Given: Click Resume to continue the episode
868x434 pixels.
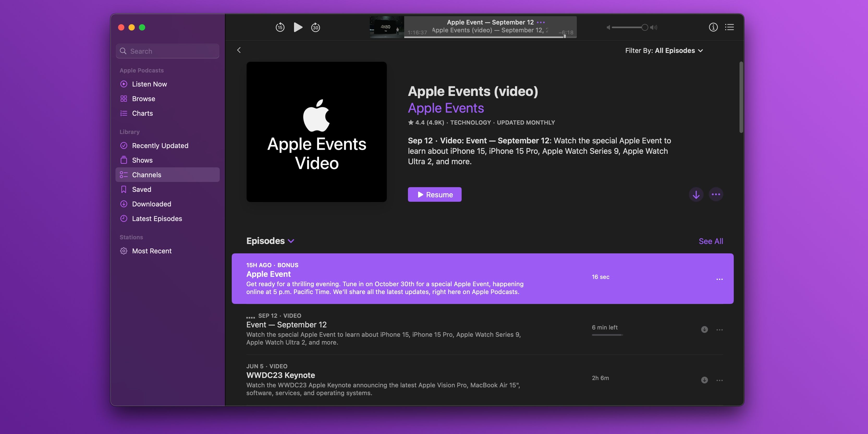Looking at the screenshot, I should [x=434, y=194].
